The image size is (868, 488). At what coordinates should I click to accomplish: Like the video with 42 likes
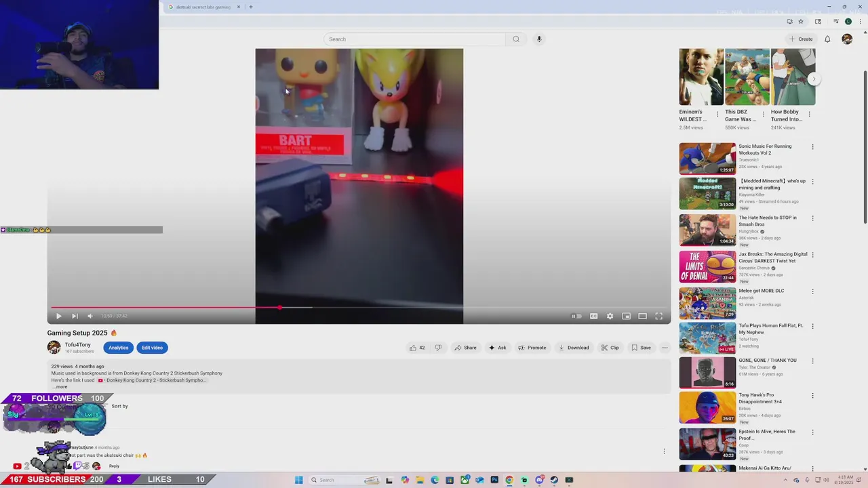[x=417, y=348]
